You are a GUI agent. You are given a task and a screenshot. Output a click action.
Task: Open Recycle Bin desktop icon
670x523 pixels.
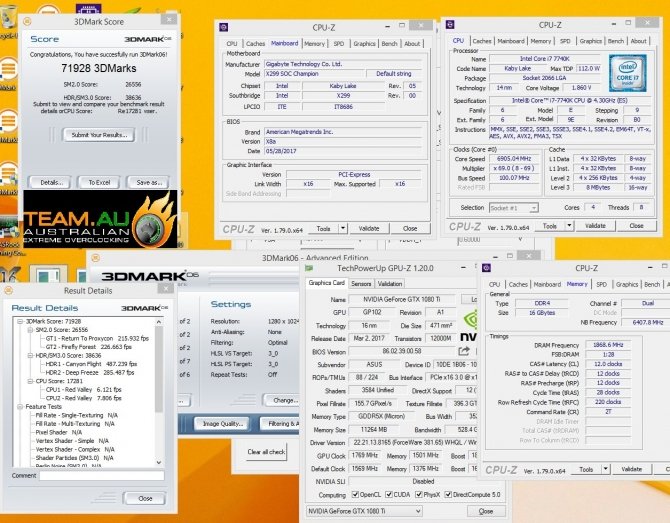pos(9,20)
